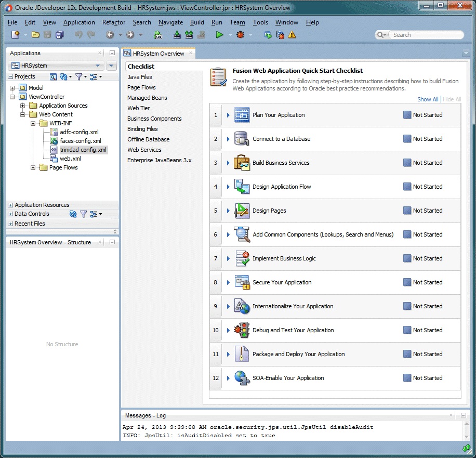
Task: Collapse the ViewController project node
Action: click(x=12, y=96)
